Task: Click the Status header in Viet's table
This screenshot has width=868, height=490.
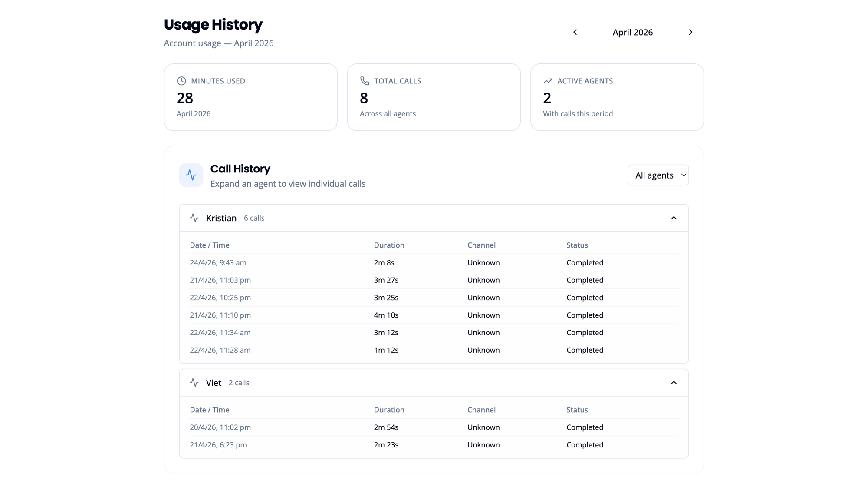Action: [x=577, y=410]
